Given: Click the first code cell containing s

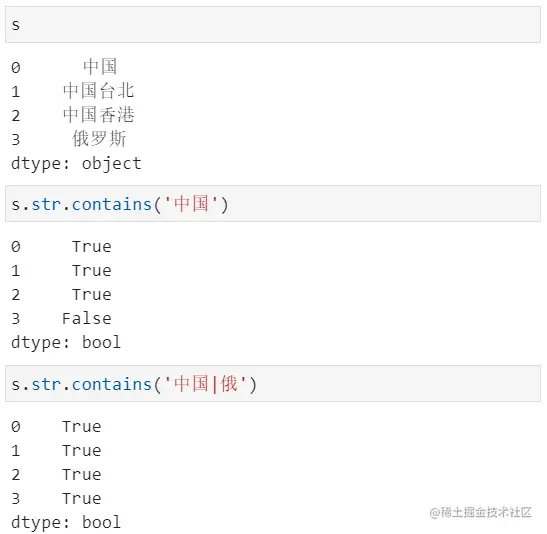Looking at the screenshot, I should point(273,24).
